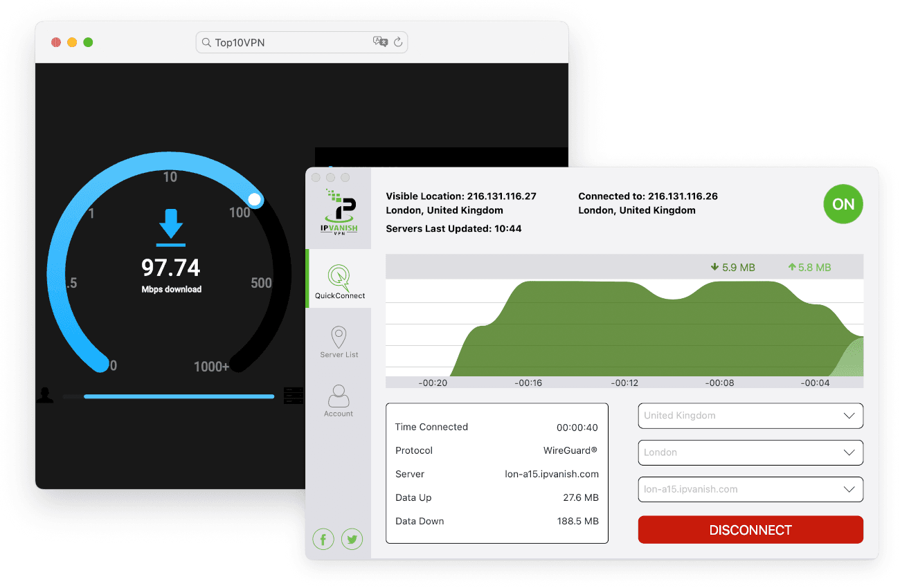Click the translate icon in the search bar
Screen dimensions: 900x588
pyautogui.click(x=380, y=42)
